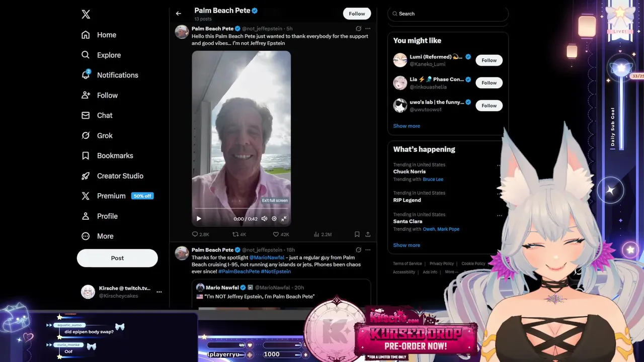
Task: Open quoted Mario Nawfal post
Action: [x=281, y=295]
